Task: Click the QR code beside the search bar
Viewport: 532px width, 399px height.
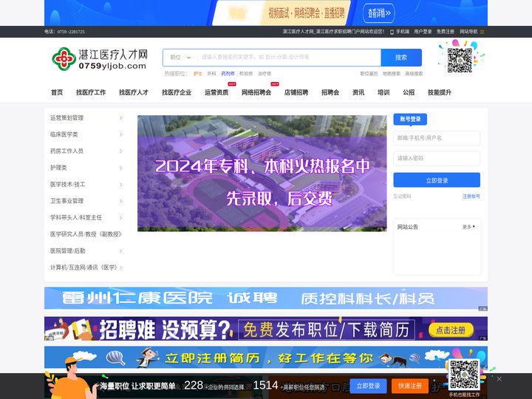Action: pos(460,61)
